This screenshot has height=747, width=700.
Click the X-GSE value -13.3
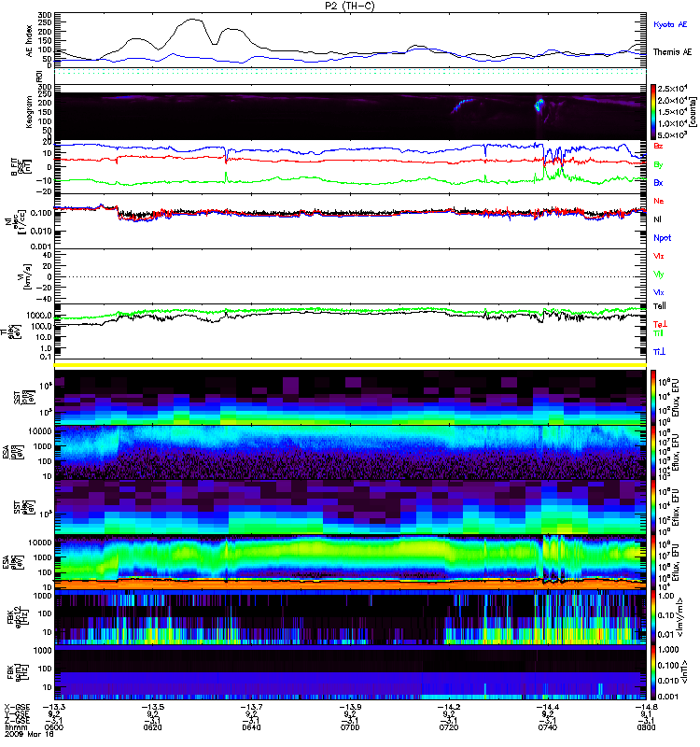pyautogui.click(x=54, y=707)
